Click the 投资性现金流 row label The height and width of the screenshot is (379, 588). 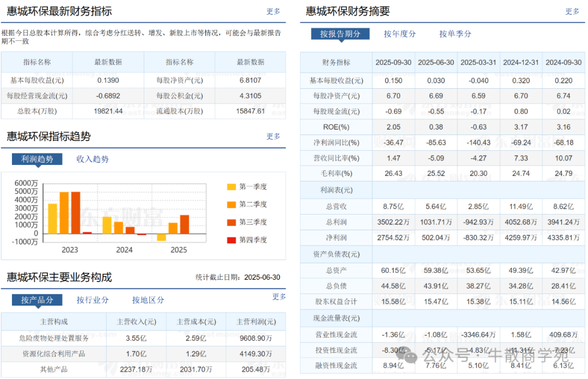click(x=336, y=350)
